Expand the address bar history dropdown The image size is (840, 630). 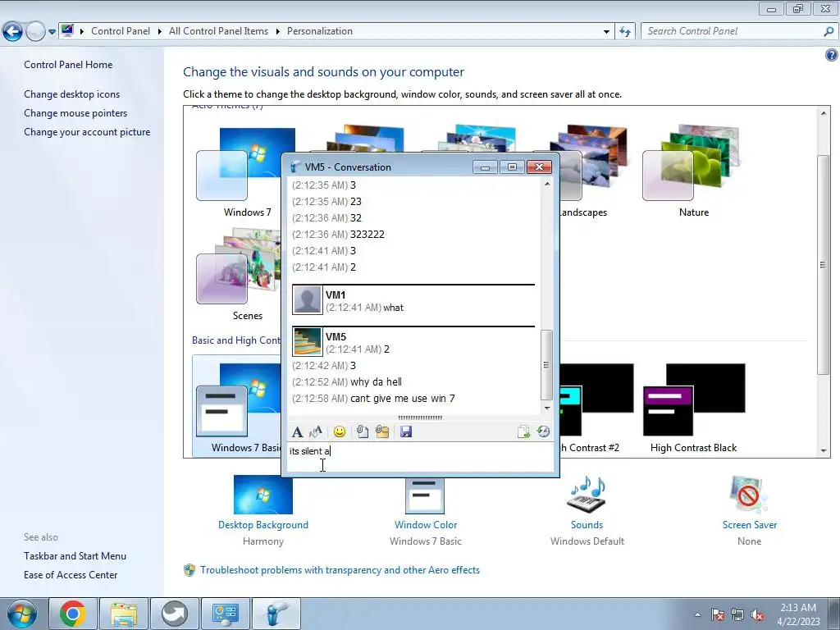click(x=606, y=32)
